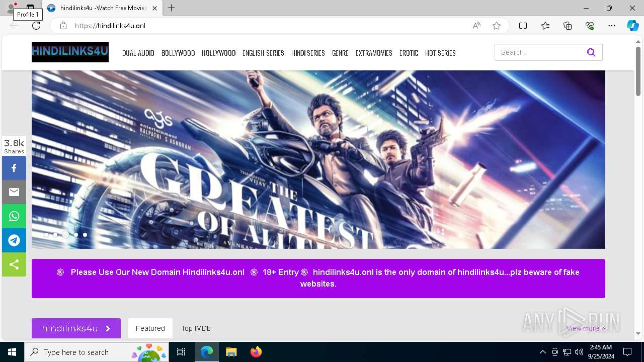Click the Telegram share icon
This screenshot has width=644, height=362.
tap(14, 240)
